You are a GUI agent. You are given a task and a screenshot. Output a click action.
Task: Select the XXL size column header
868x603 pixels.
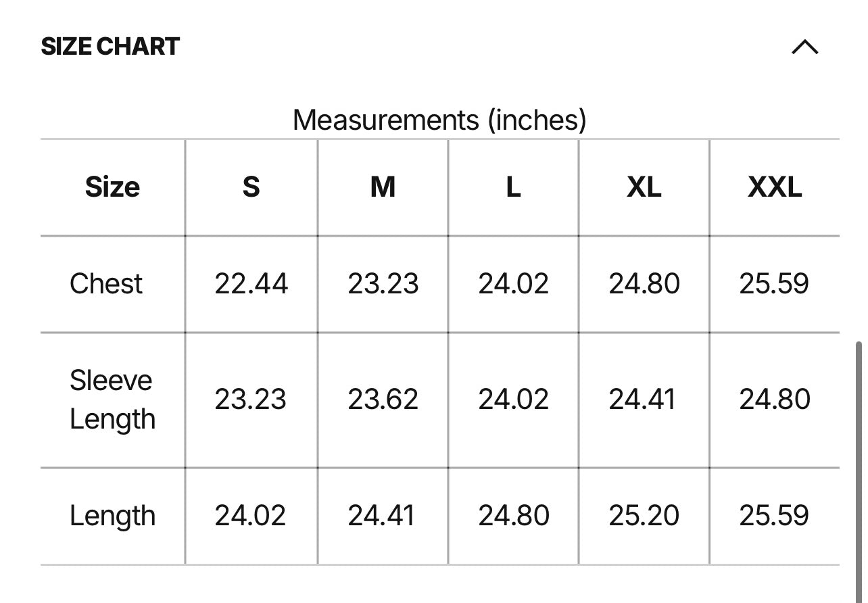[775, 187]
